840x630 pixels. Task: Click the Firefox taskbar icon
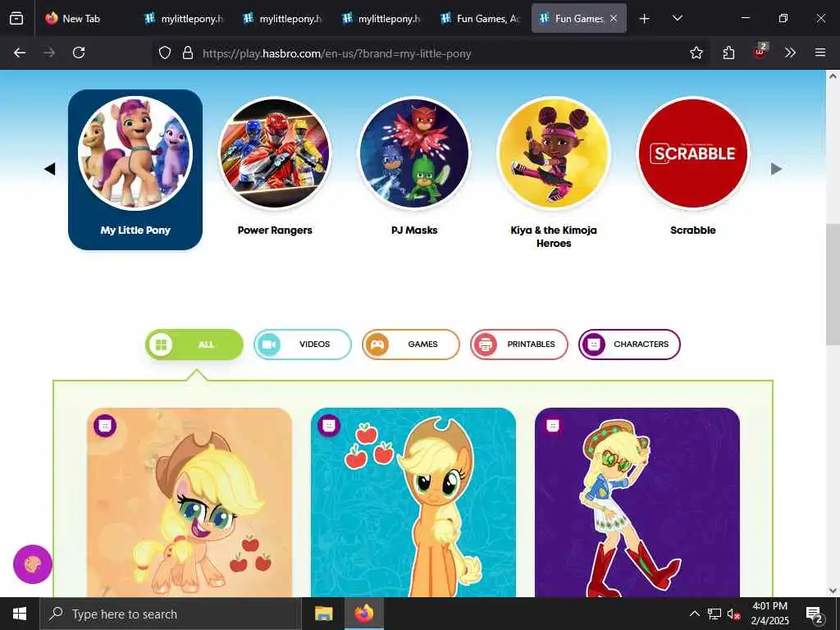click(363, 614)
